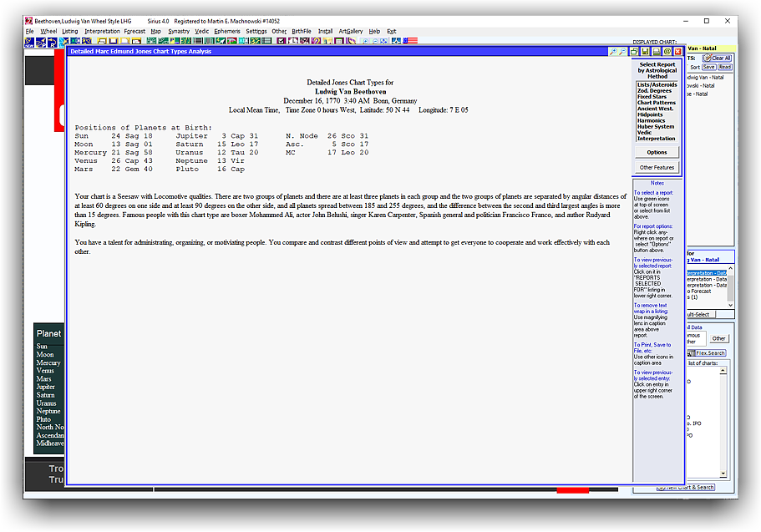This screenshot has height=532, width=761.
Task: Click the zoom in magnifier icon
Action: 613,52
